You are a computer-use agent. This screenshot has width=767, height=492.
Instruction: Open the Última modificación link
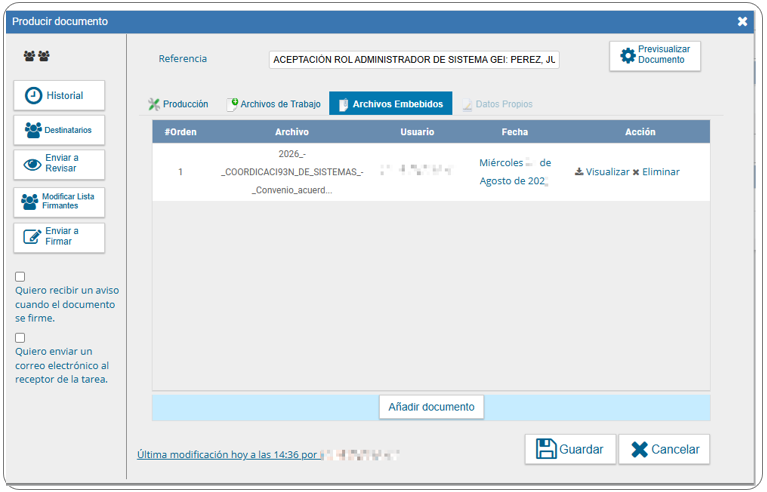point(268,455)
